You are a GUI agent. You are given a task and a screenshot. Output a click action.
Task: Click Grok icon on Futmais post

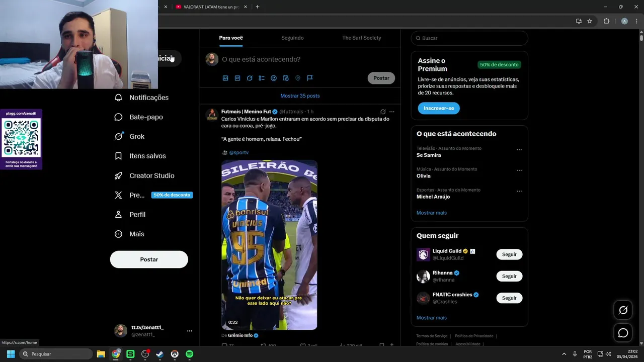coord(383,112)
